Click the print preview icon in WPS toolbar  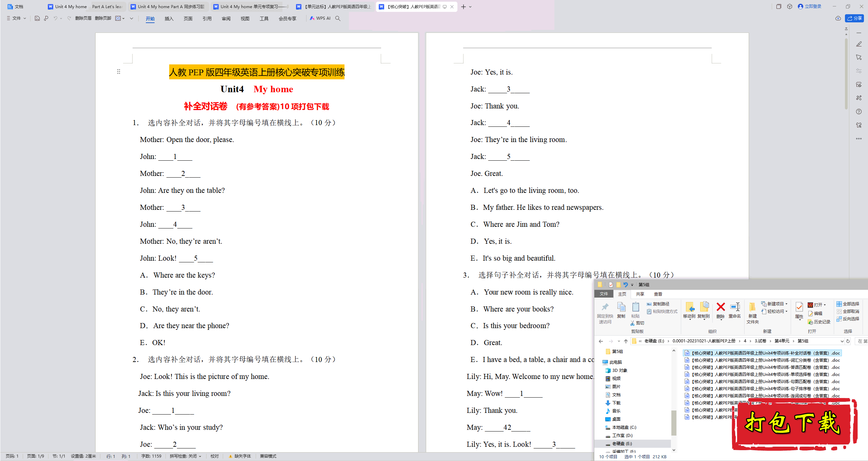click(x=46, y=18)
